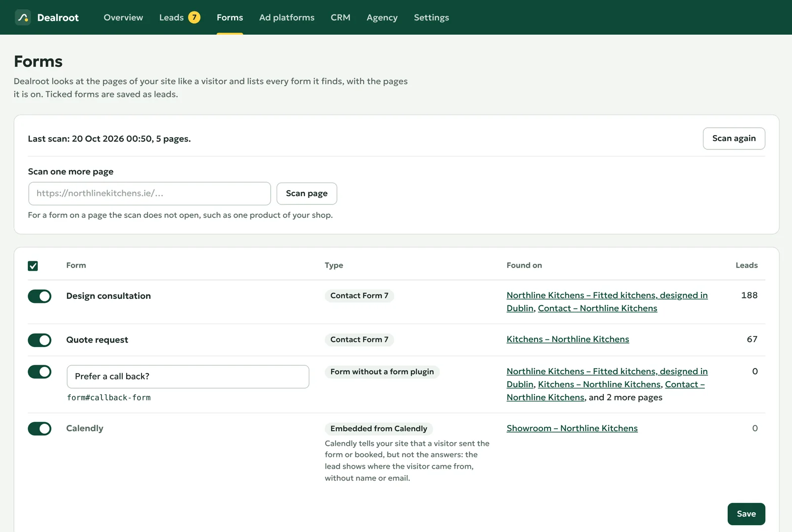This screenshot has width=792, height=532.
Task: Open the Contact – Northline Kitchens link in the Design consultation row
Action: click(x=597, y=308)
